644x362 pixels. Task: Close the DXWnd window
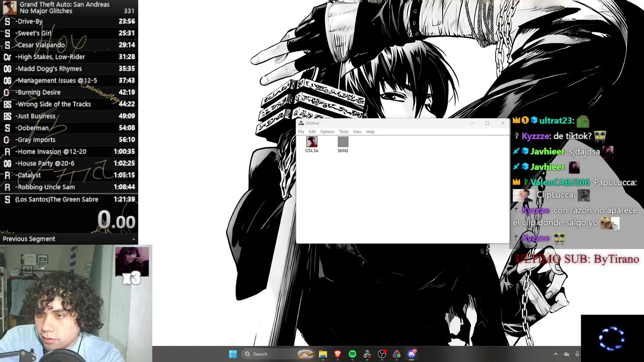click(x=502, y=123)
